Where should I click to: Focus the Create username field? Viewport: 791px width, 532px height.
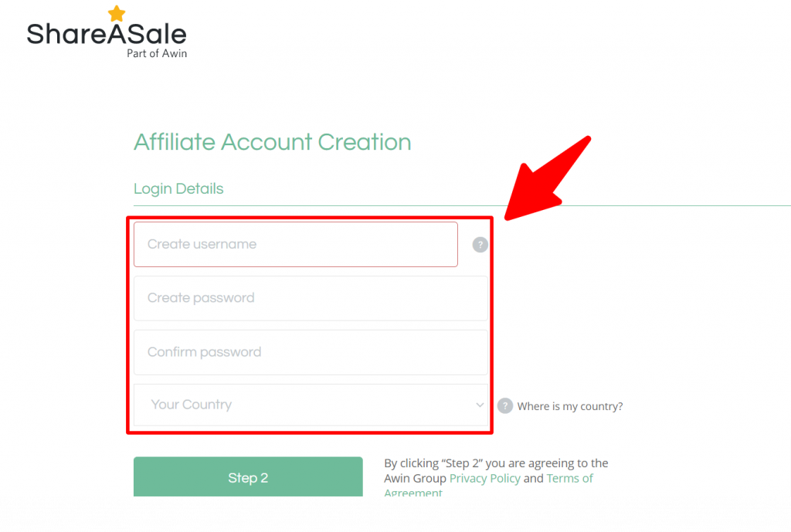coord(295,245)
